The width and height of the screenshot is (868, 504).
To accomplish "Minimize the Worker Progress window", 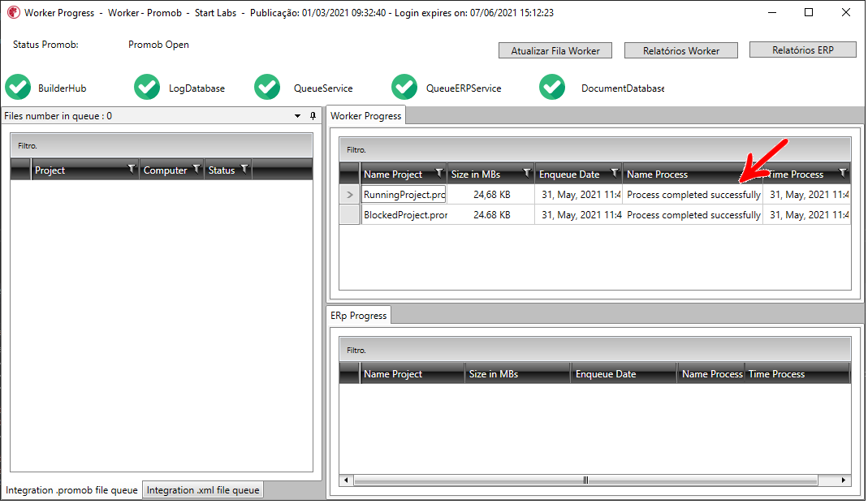I will [772, 12].
